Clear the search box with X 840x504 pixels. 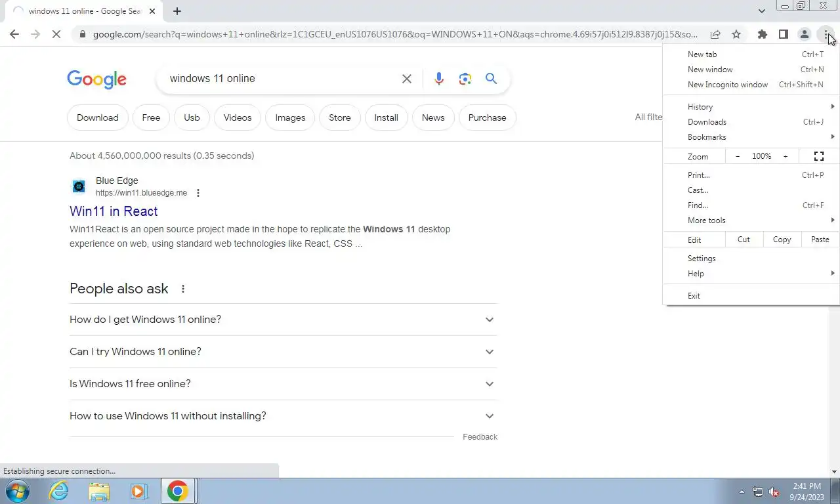coord(407,79)
